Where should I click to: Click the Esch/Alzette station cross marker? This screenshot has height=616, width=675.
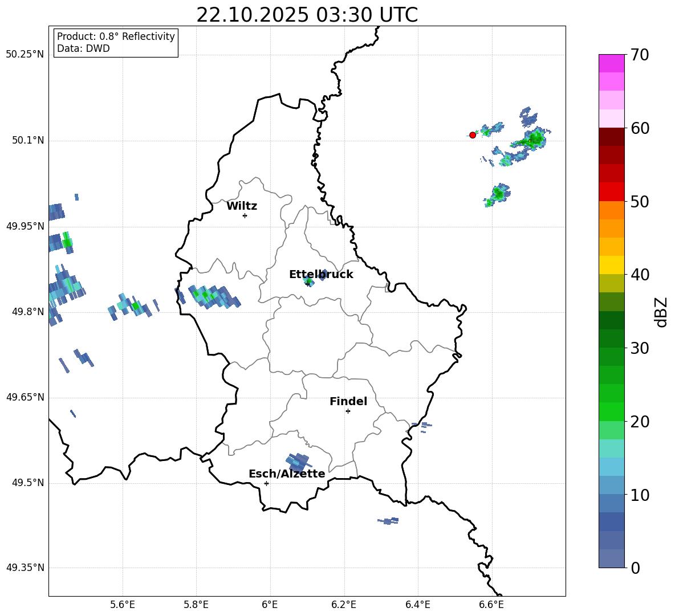(x=266, y=483)
